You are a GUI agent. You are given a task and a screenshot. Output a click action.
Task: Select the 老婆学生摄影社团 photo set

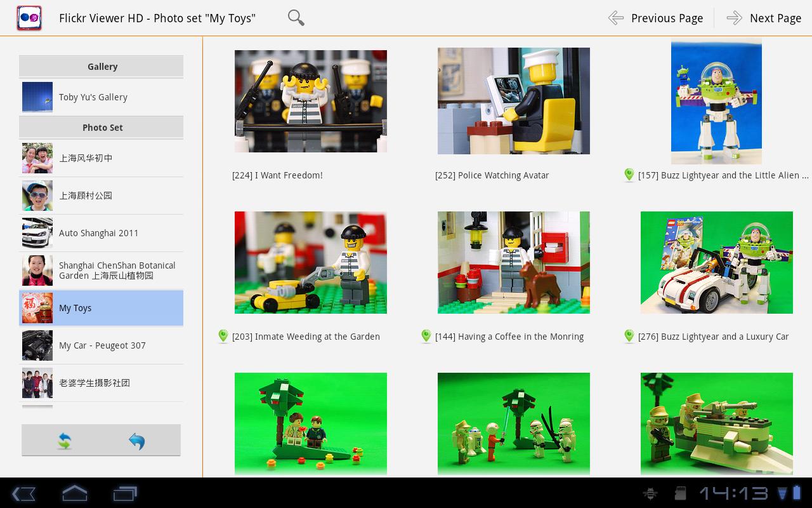pyautogui.click(x=101, y=383)
